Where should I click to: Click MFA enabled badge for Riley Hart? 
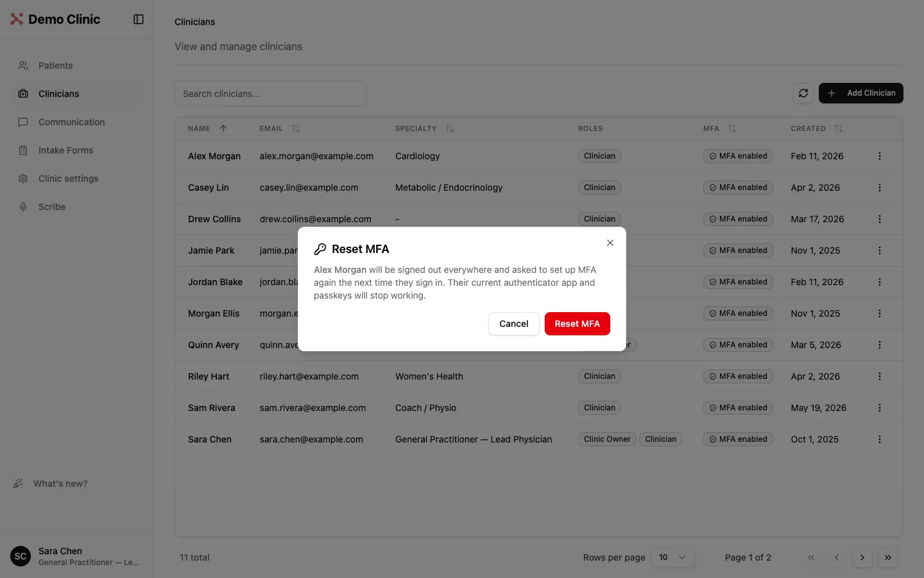tap(738, 376)
